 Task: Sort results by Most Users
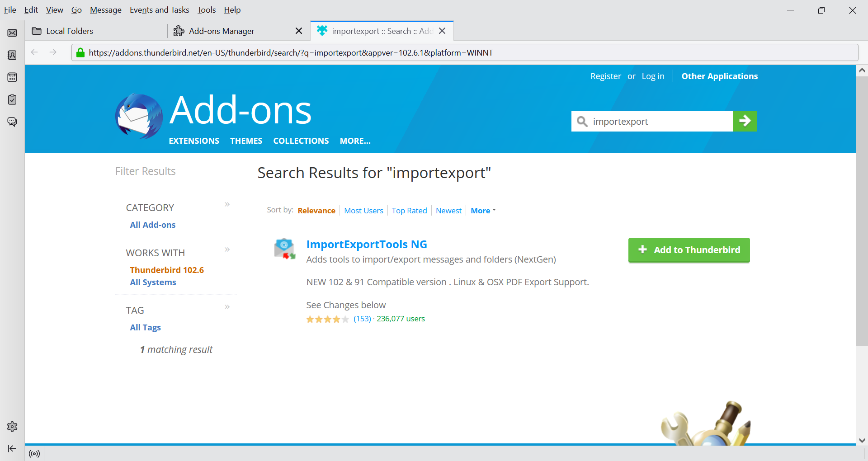363,211
